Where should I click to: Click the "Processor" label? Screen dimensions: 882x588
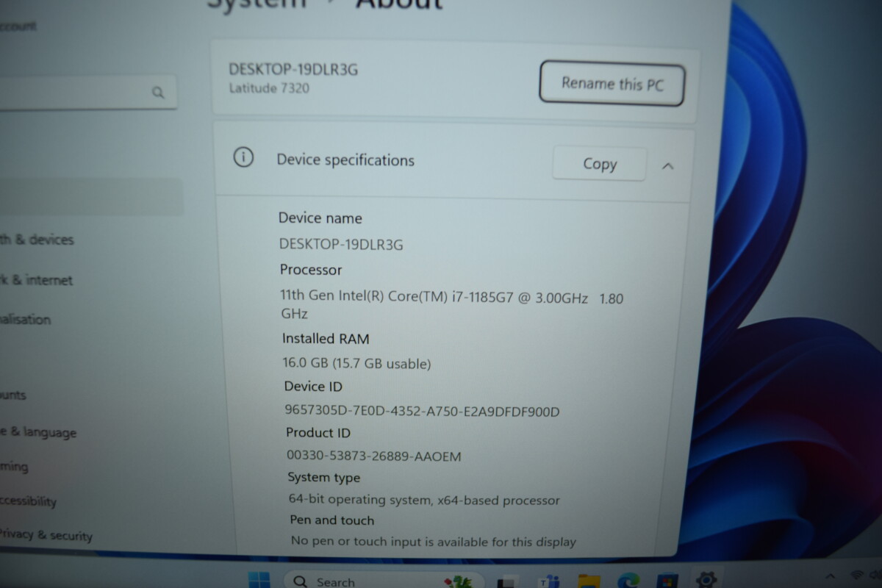(x=311, y=270)
